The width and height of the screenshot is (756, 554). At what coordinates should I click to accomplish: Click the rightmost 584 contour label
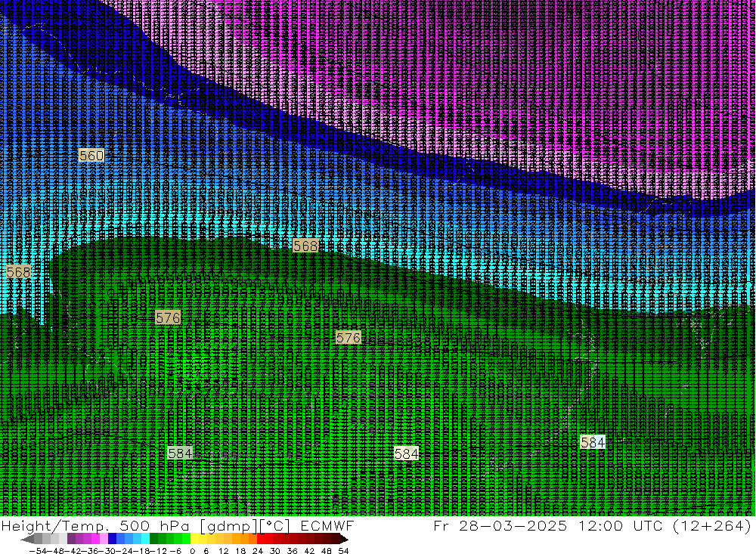coord(593,442)
